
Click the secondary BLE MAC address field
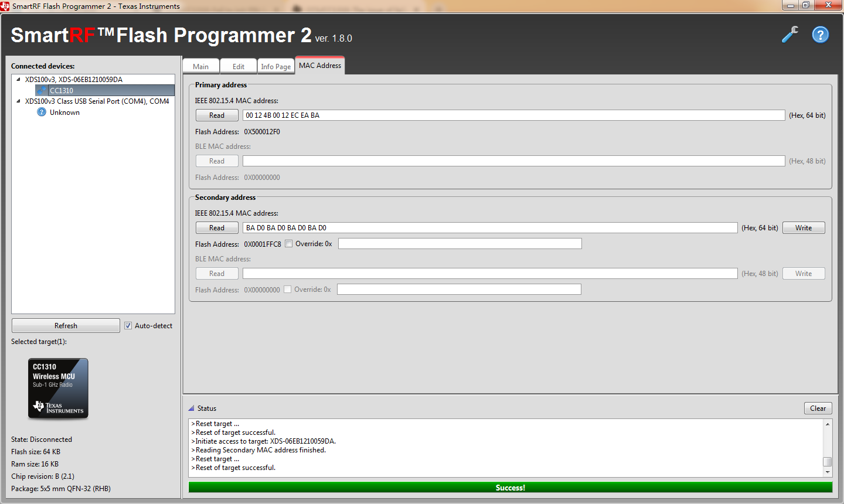pos(490,273)
